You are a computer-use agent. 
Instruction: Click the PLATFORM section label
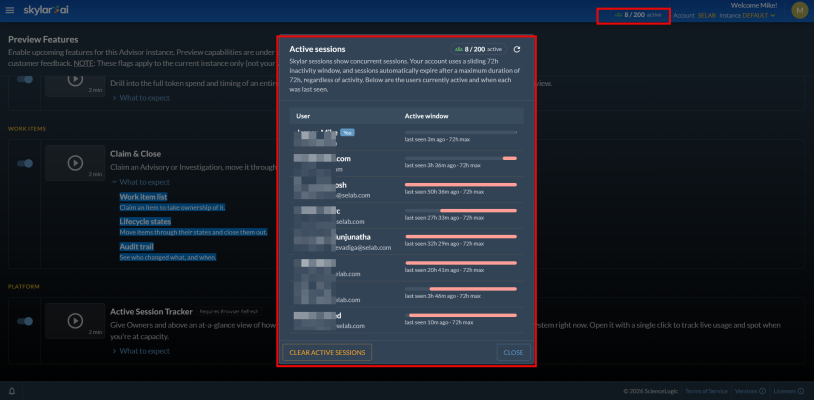click(24, 287)
